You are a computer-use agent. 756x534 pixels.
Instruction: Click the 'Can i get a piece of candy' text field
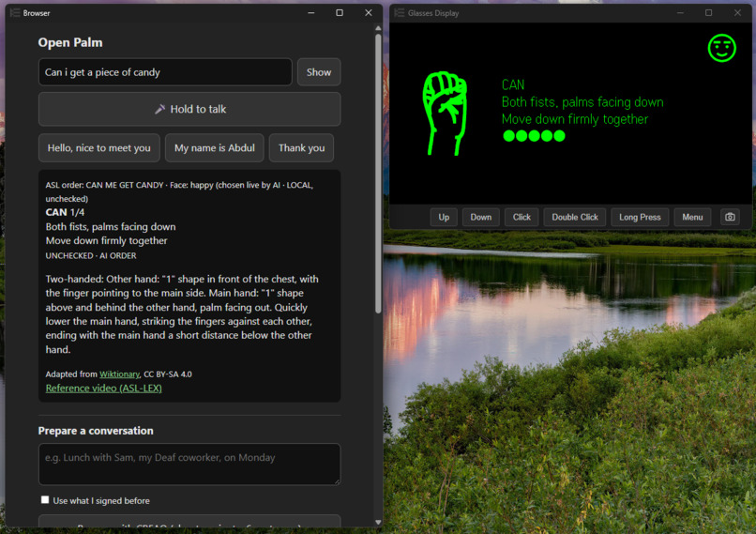[x=165, y=72]
